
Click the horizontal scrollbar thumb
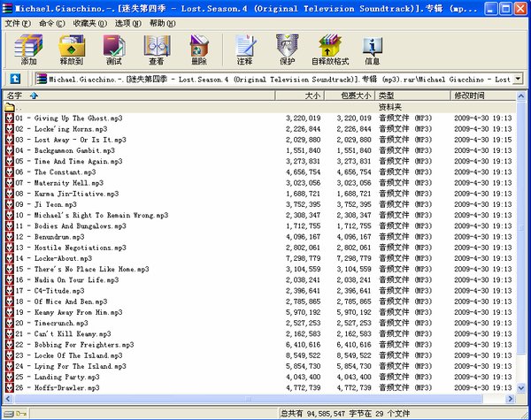click(248, 399)
